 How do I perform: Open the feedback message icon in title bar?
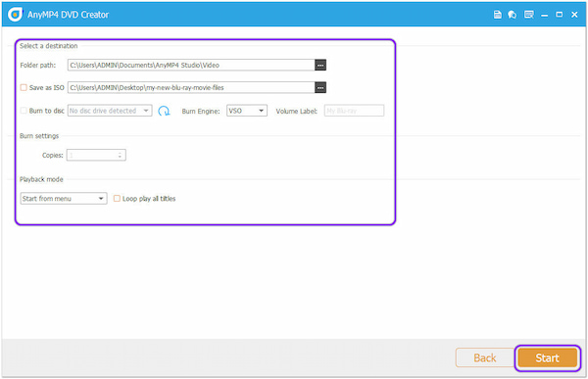[529, 15]
